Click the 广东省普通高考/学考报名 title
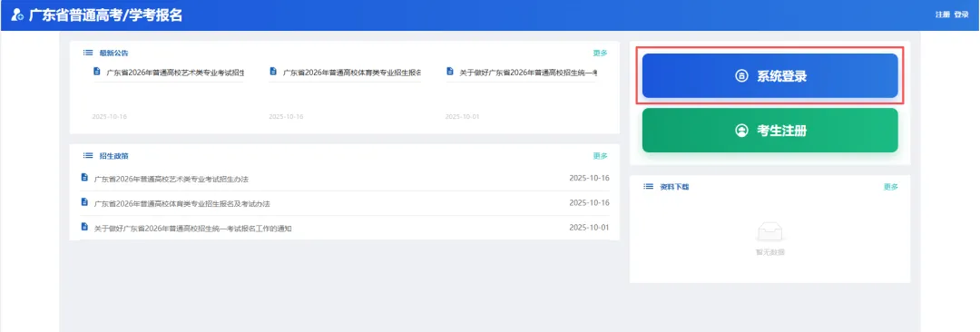The width and height of the screenshot is (980, 332). point(106,15)
